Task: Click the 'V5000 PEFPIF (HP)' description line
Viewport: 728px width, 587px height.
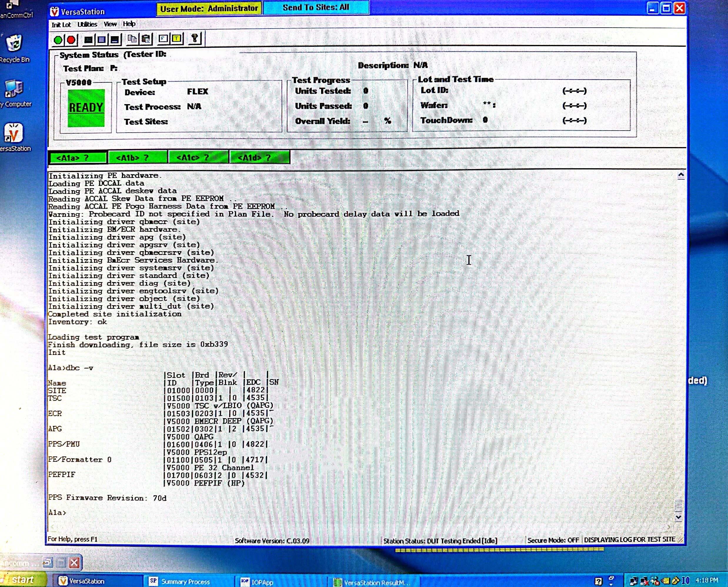Action: pyautogui.click(x=205, y=483)
